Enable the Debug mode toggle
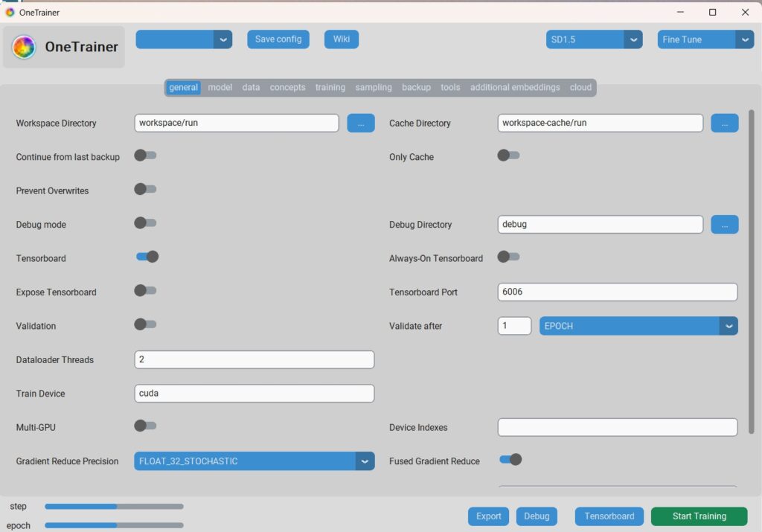This screenshot has width=762, height=532. (x=145, y=223)
